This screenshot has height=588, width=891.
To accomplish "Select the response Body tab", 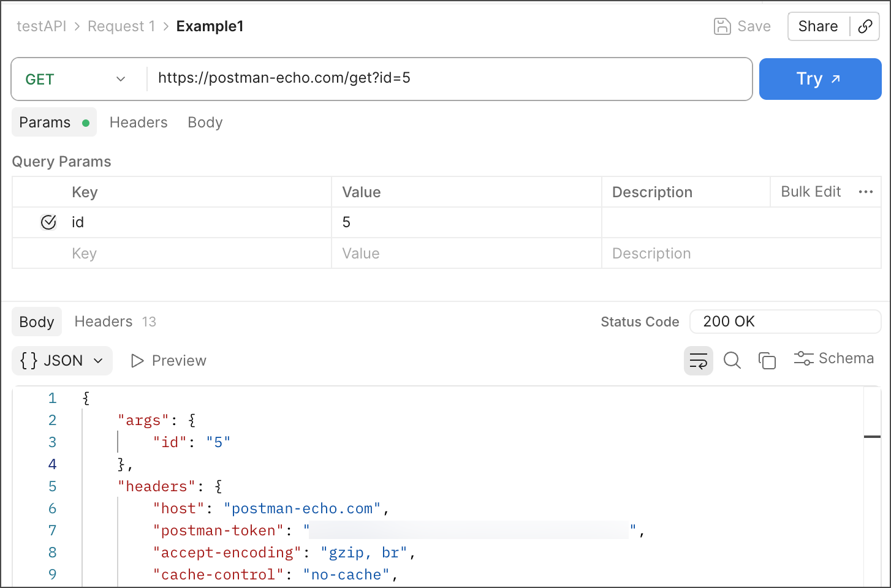I will [x=37, y=322].
